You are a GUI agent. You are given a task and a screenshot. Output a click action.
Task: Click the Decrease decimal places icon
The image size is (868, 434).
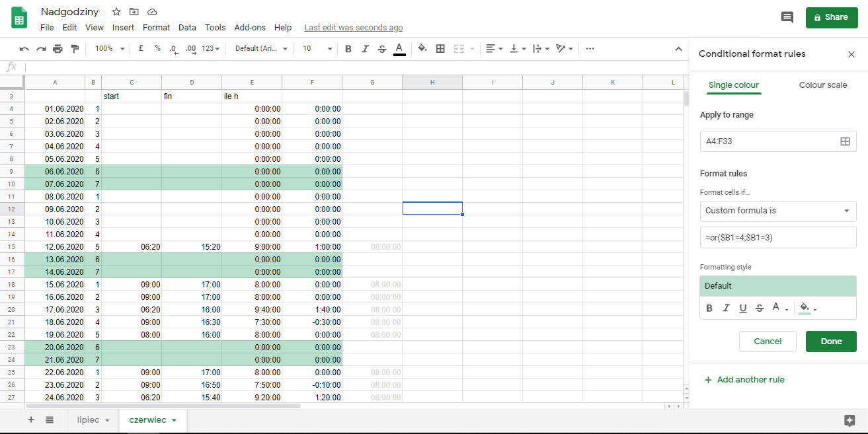point(173,48)
